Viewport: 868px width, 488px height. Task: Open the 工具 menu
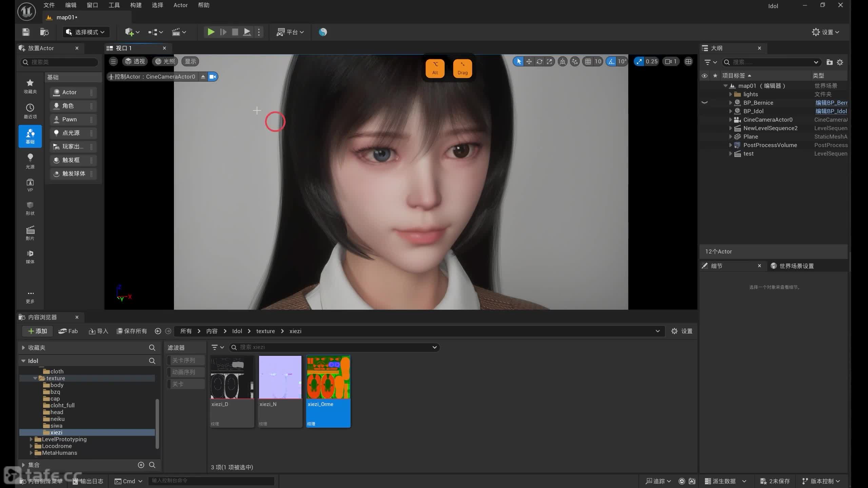114,5
